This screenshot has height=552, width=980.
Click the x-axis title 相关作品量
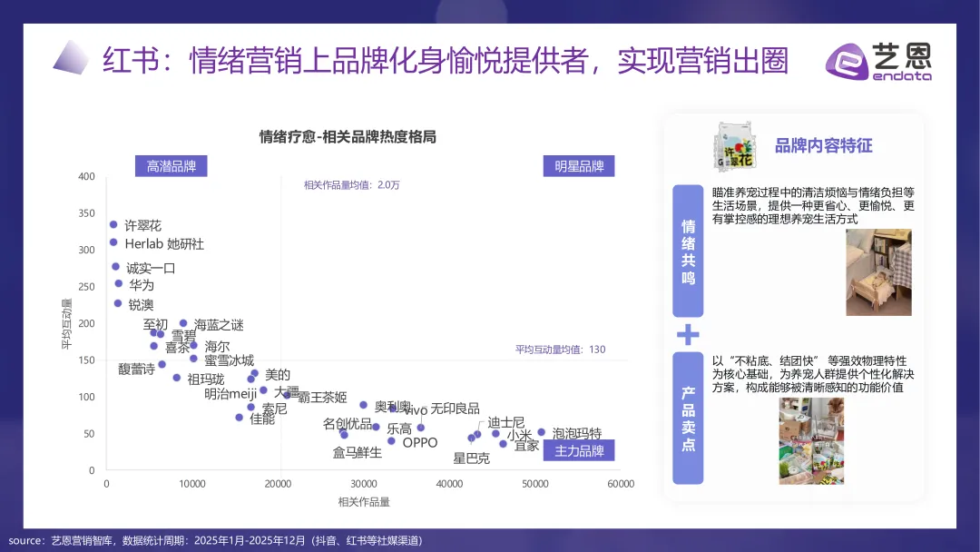[364, 502]
